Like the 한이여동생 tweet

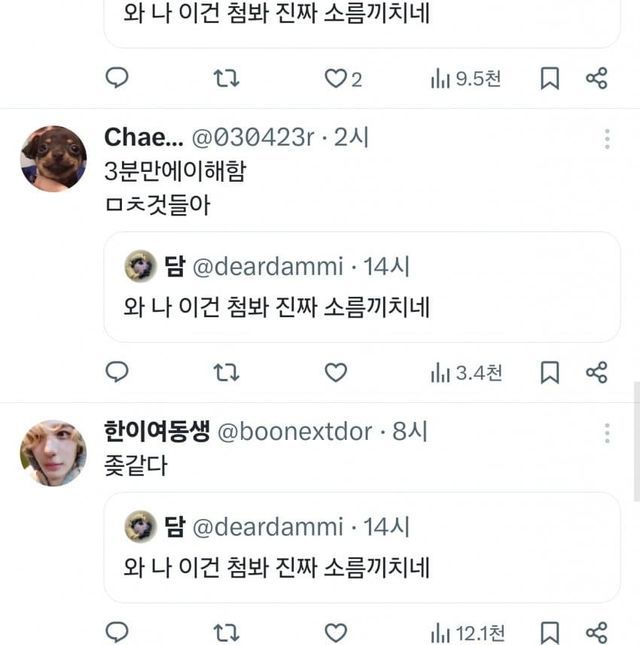click(336, 632)
